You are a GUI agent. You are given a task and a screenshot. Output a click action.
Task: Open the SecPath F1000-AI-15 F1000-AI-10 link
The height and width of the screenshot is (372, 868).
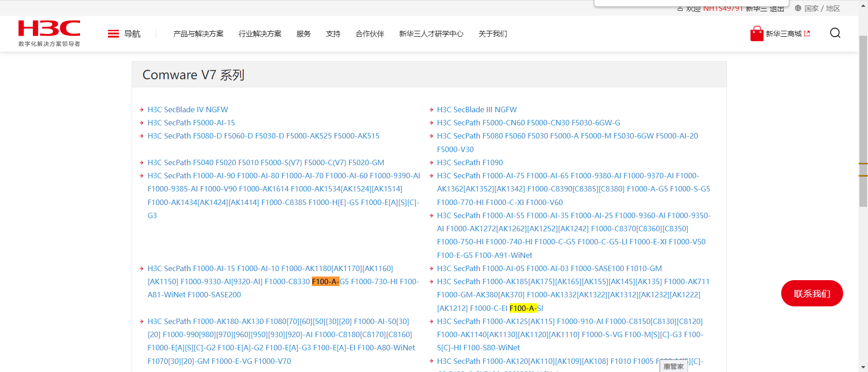[x=283, y=281]
